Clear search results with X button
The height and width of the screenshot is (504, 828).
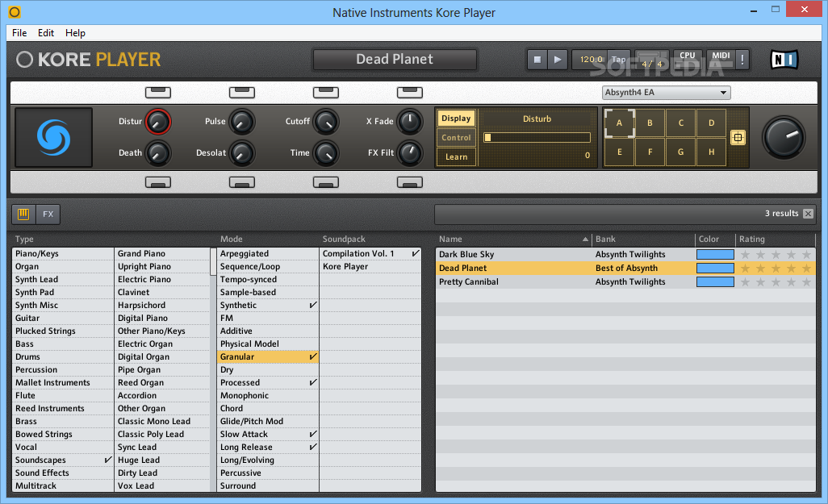point(808,213)
